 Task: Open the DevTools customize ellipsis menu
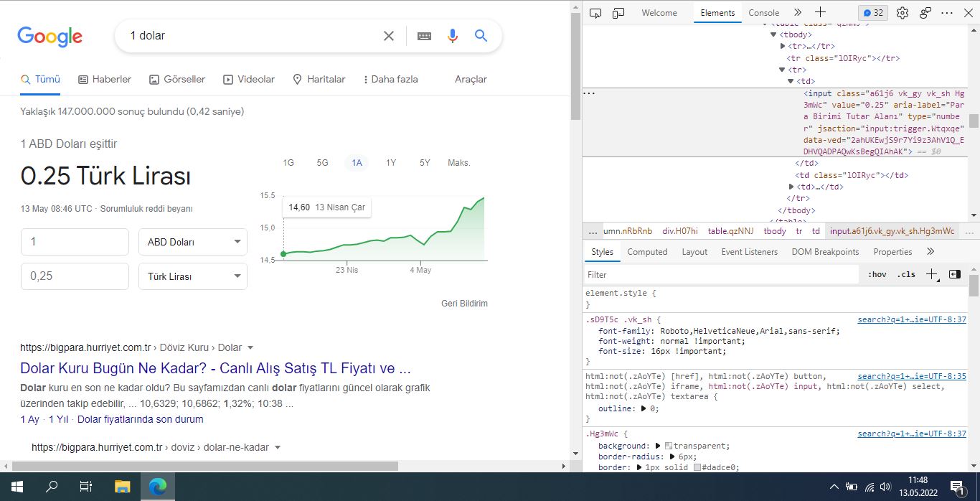pyautogui.click(x=948, y=13)
